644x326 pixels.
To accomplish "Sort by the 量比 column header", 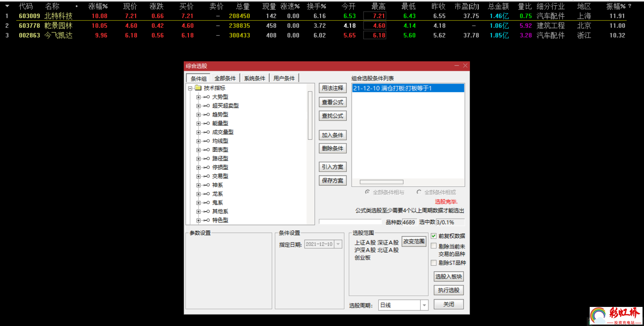I will pos(525,6).
